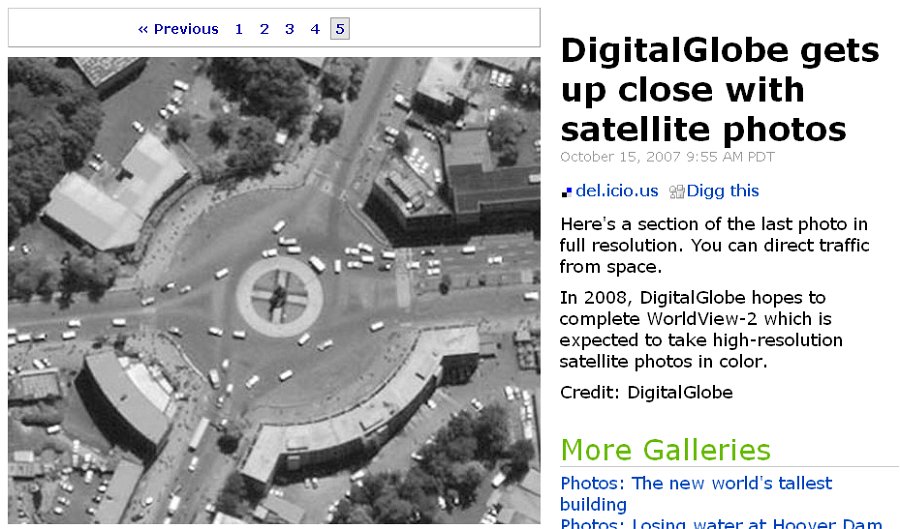This screenshot has width=900, height=529.
Task: Click the Credit: DigitalGlobe line
Action: click(646, 392)
